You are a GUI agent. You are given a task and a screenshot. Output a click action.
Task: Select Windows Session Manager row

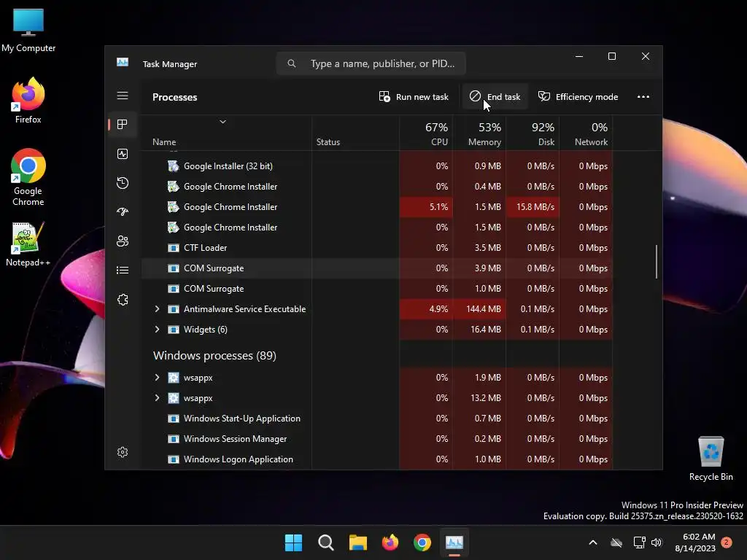(x=377, y=438)
